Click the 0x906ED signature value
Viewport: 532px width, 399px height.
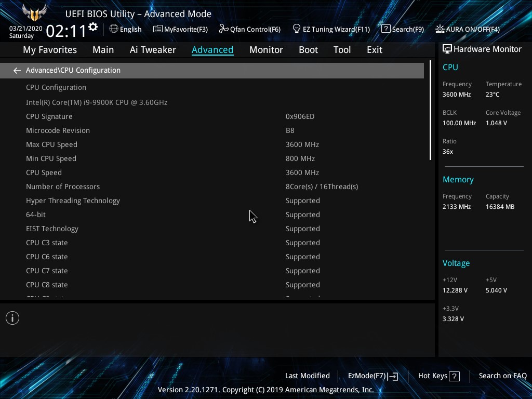(x=300, y=116)
